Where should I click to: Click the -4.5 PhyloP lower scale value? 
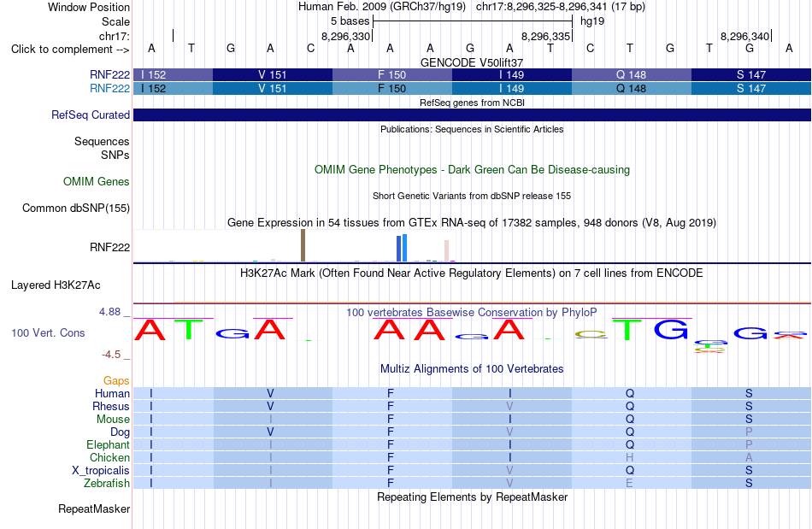111,355
